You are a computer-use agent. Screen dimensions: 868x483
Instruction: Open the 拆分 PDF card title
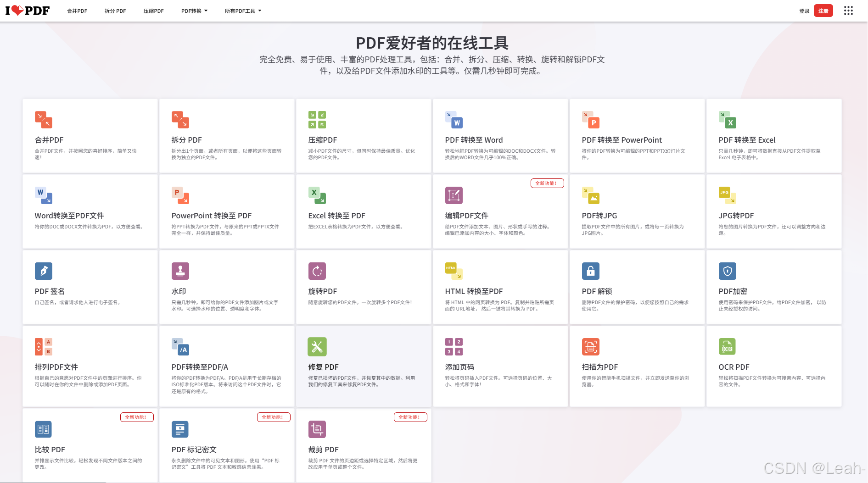click(x=187, y=140)
